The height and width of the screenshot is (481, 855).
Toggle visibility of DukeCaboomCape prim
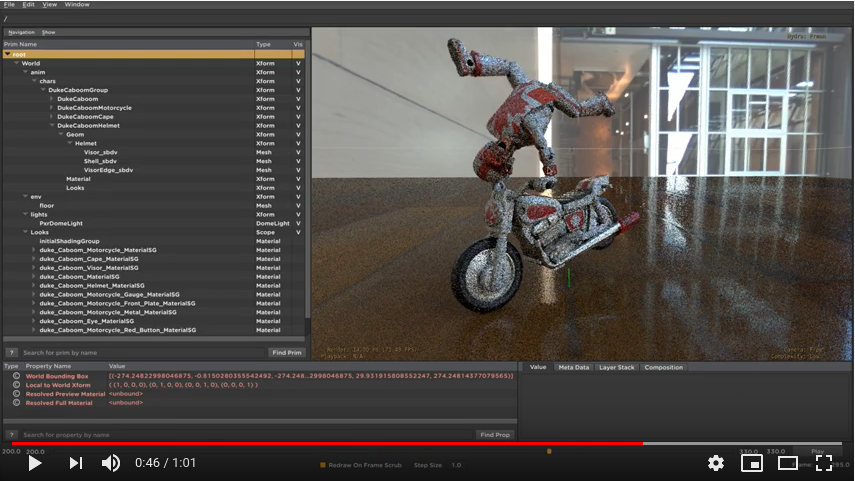click(298, 117)
